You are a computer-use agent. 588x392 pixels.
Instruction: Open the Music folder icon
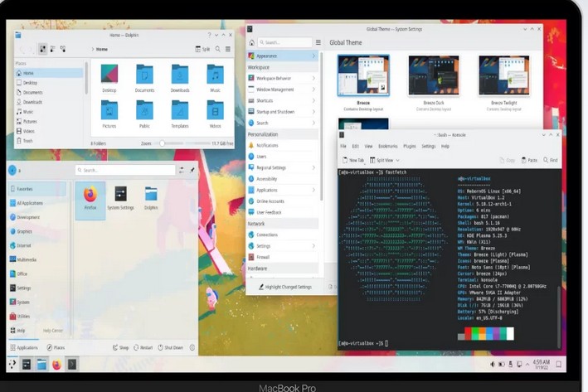point(215,77)
